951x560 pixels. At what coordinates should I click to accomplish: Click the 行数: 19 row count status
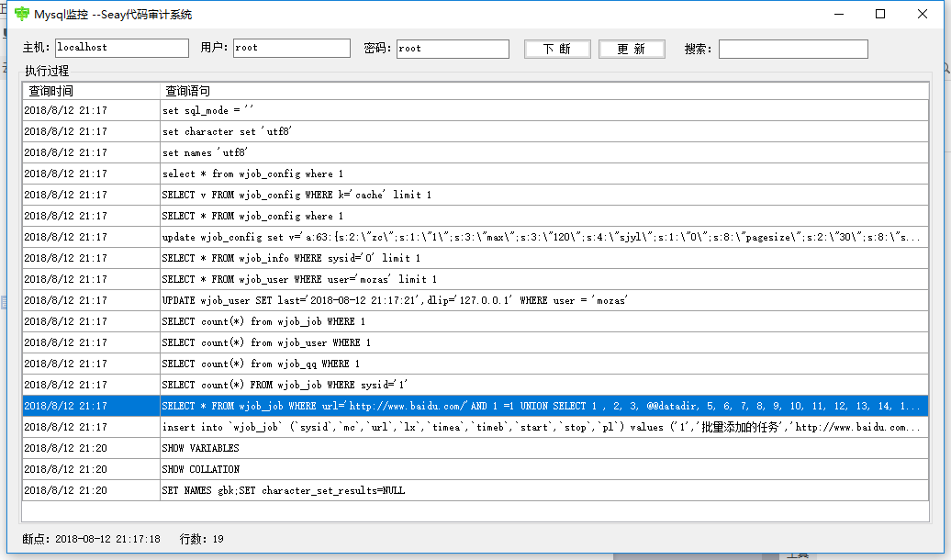[202, 539]
